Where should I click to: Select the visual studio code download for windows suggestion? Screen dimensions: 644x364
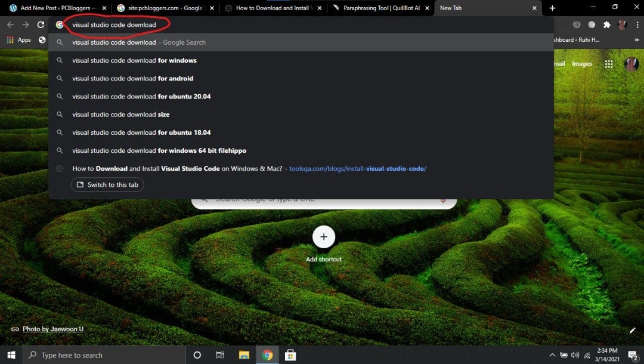click(x=134, y=60)
